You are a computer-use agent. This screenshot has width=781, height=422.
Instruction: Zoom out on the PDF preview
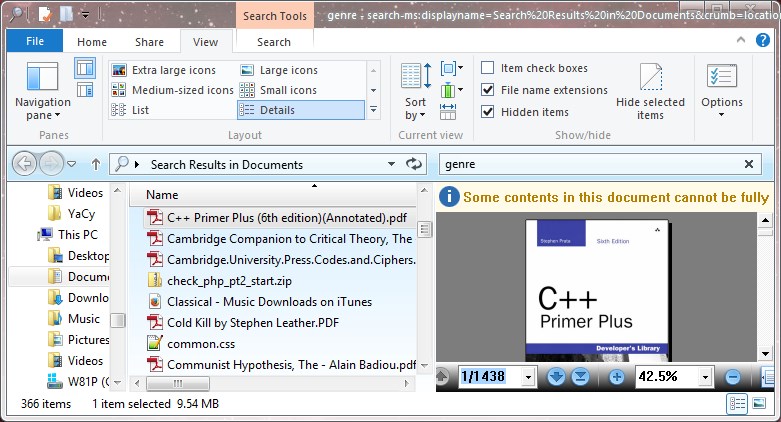[733, 377]
